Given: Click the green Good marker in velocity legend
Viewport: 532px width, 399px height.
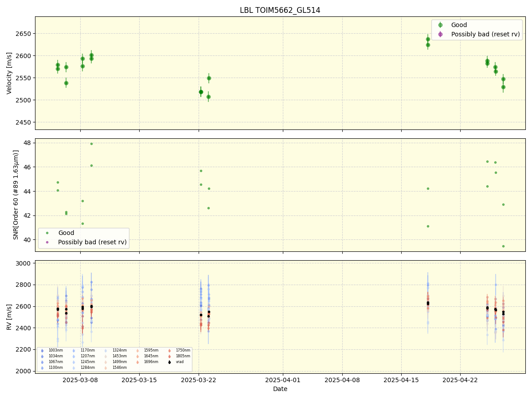Looking at the screenshot, I should click(x=440, y=25).
